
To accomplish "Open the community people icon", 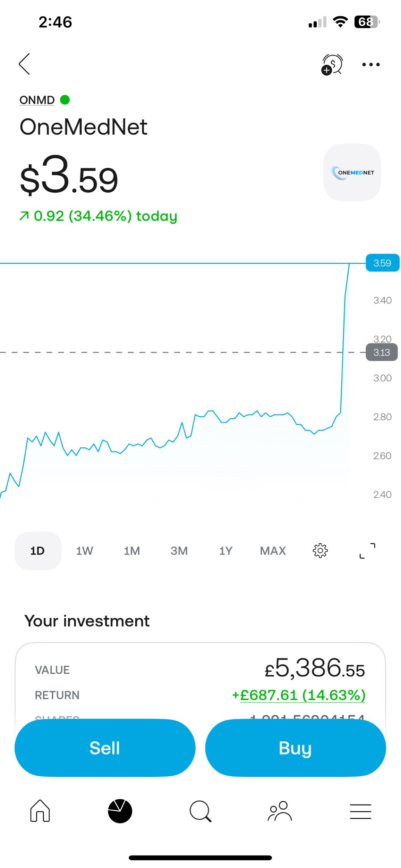I will (280, 811).
